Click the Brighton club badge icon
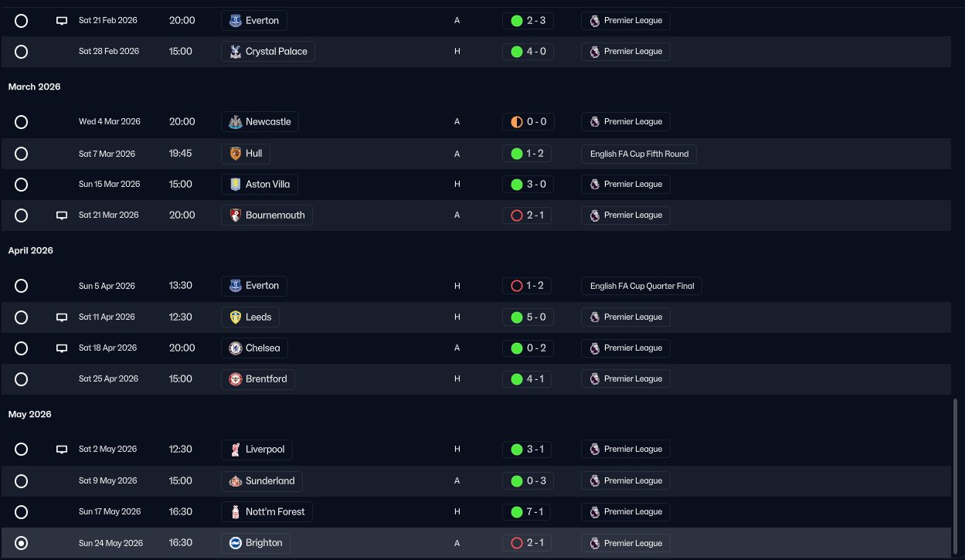 (235, 543)
